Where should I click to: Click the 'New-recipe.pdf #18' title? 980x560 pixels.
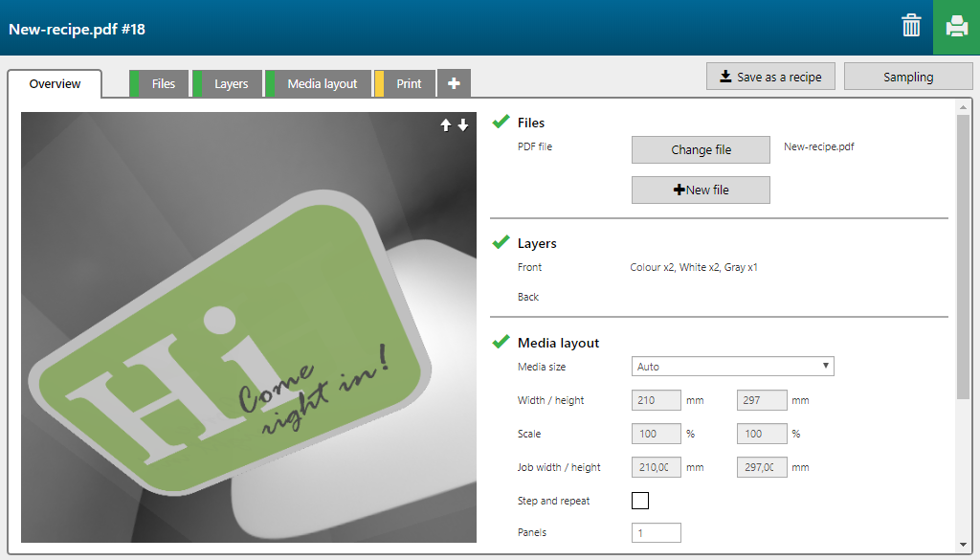coord(77,30)
